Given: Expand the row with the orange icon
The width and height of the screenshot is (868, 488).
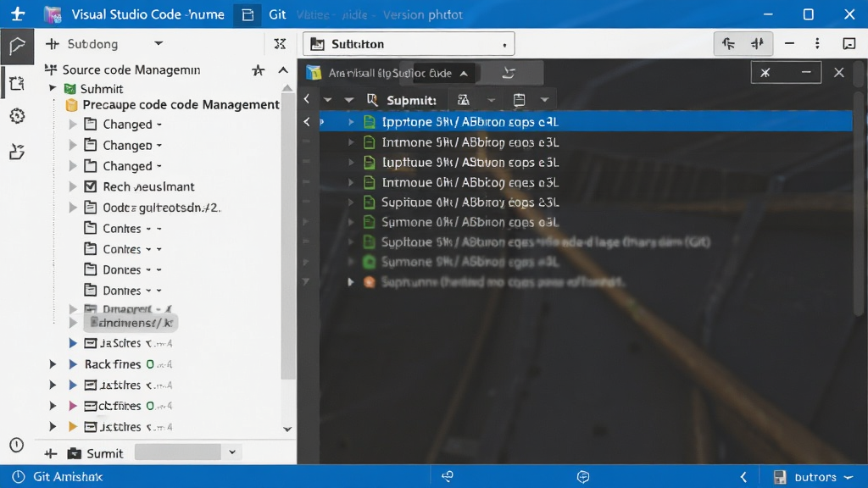Looking at the screenshot, I should 350,282.
